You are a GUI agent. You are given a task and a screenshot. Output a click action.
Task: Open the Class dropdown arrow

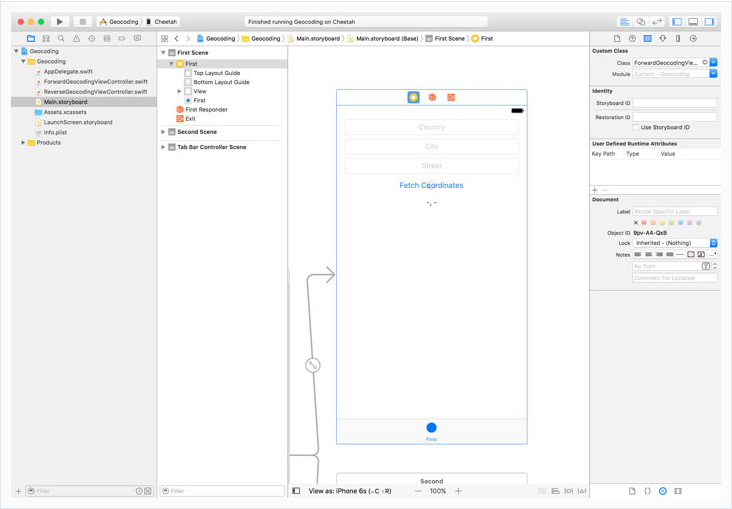coord(713,62)
